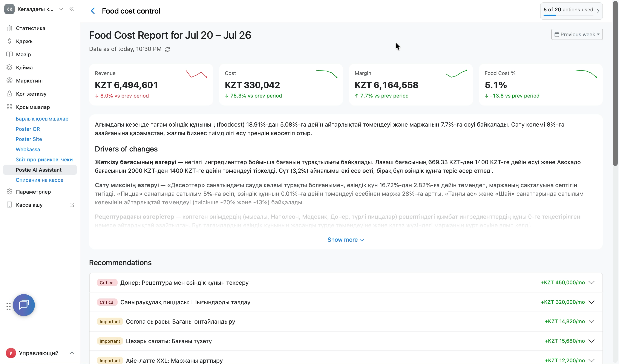Click the Қол жеткізу lock icon
The width and height of the screenshot is (619, 364).
[9, 94]
